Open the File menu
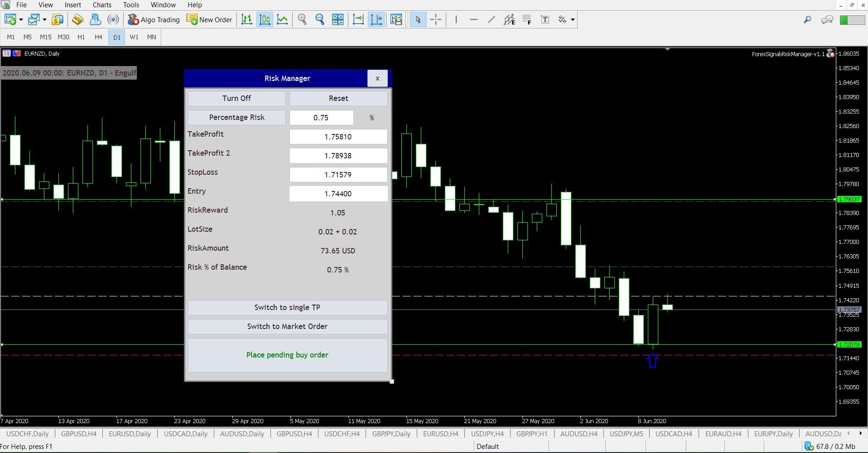 (21, 5)
